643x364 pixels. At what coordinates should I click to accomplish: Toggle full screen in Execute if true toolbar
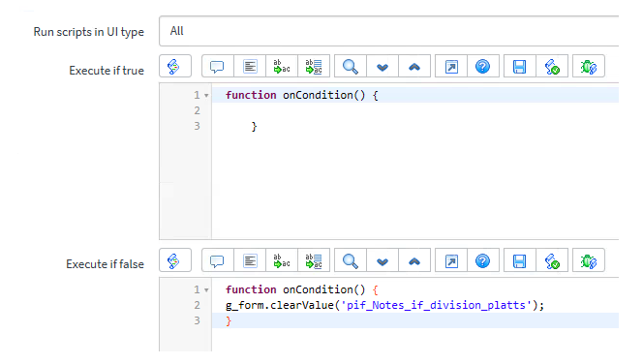[451, 66]
